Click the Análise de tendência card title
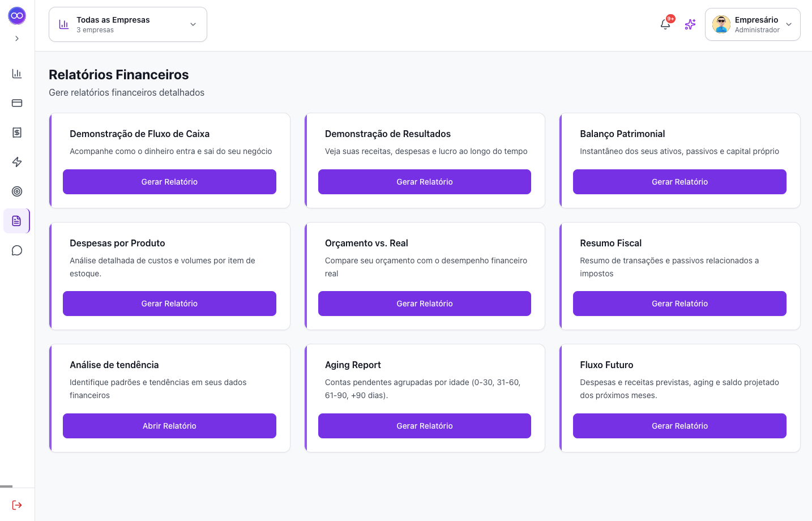 (114, 365)
